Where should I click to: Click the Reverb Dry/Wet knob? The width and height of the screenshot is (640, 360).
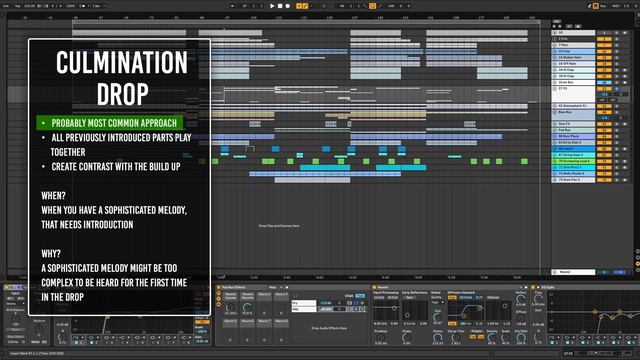[x=520, y=338]
